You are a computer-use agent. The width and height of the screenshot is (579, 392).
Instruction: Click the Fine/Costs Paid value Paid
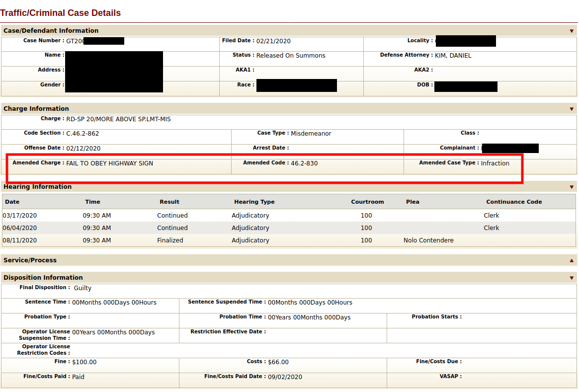point(78,377)
